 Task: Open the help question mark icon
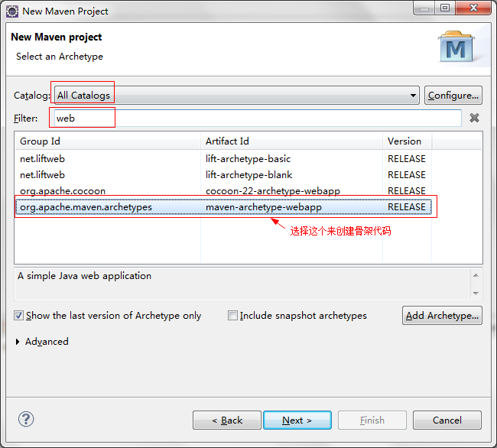point(26,419)
